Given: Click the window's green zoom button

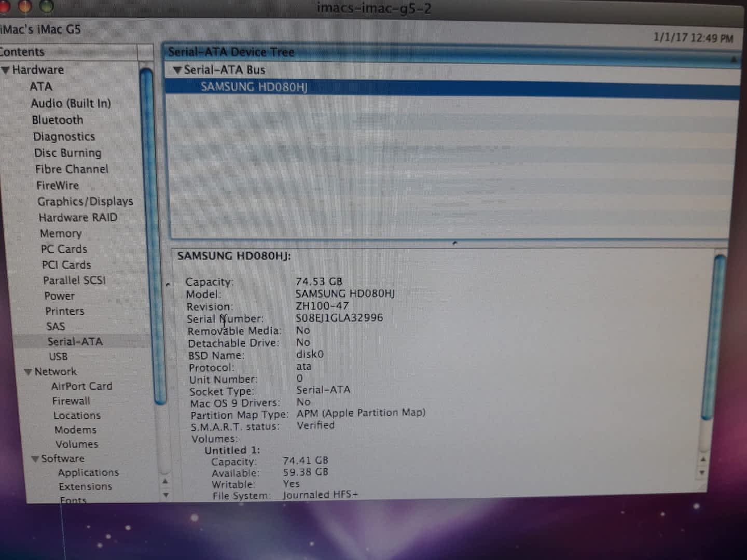Looking at the screenshot, I should coord(46,6).
